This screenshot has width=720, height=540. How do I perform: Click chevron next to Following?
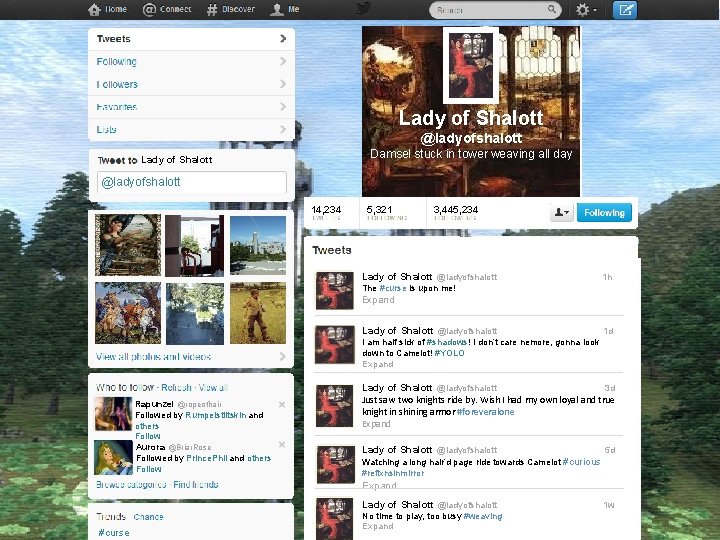click(x=283, y=61)
